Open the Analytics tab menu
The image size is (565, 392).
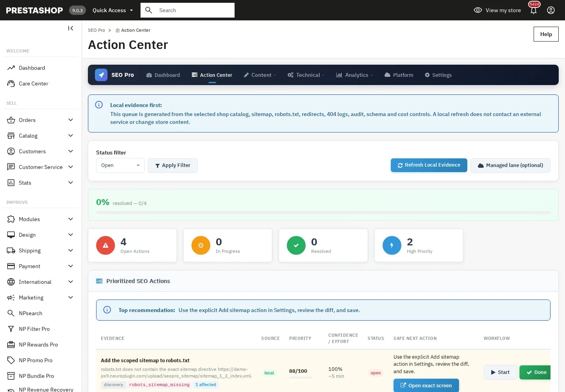click(354, 75)
